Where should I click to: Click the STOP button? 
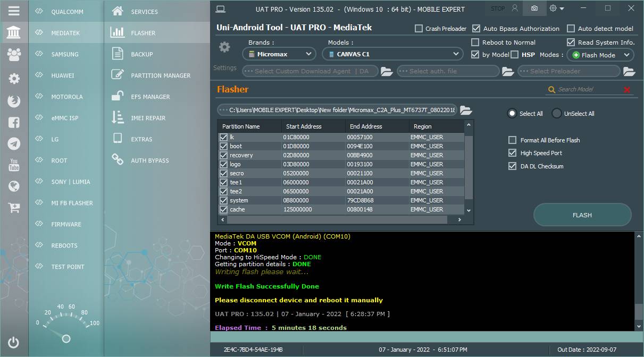(498, 8)
